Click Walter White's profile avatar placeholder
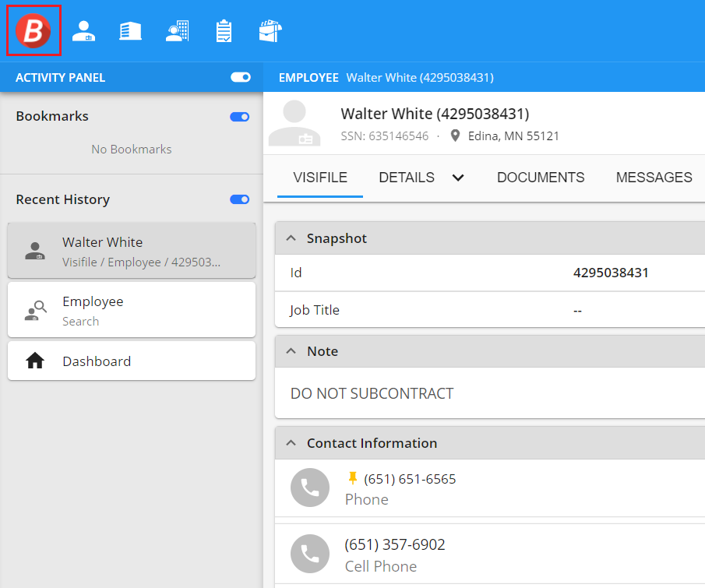Screen dimensions: 705x588 click(294, 124)
